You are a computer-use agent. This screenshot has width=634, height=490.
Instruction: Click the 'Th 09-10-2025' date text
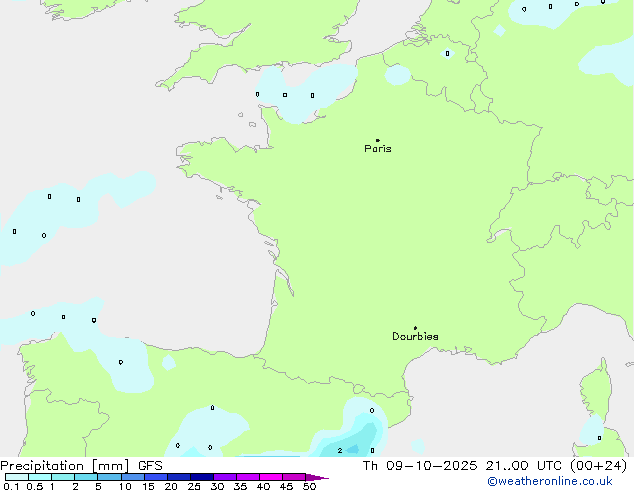[420, 466]
